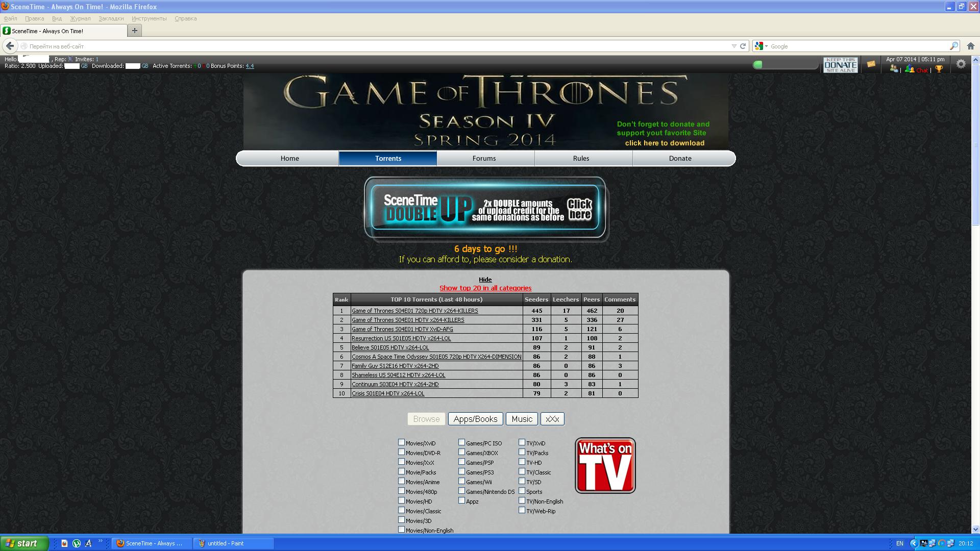Click the Hide link above top 10

485,280
